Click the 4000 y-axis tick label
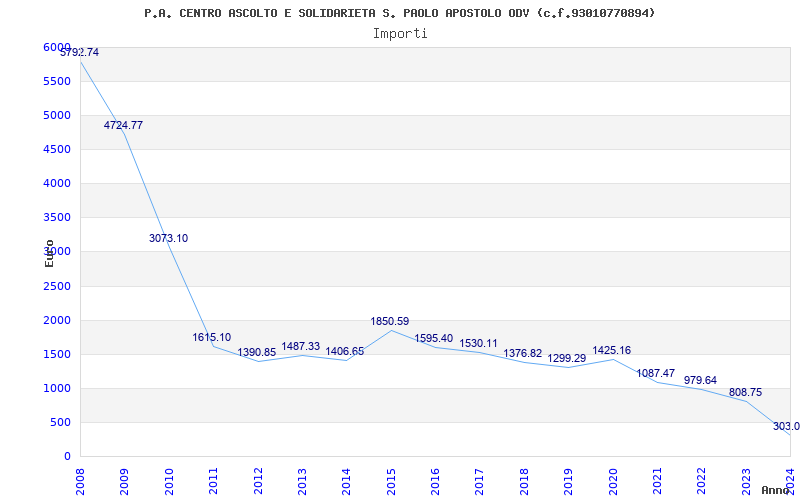800x500 pixels. click(57, 183)
